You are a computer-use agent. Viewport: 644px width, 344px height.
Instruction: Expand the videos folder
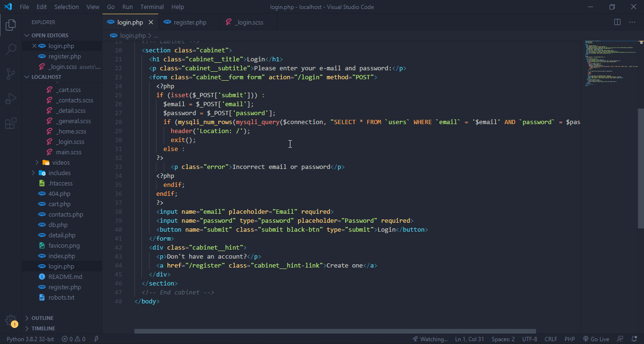(62, 162)
